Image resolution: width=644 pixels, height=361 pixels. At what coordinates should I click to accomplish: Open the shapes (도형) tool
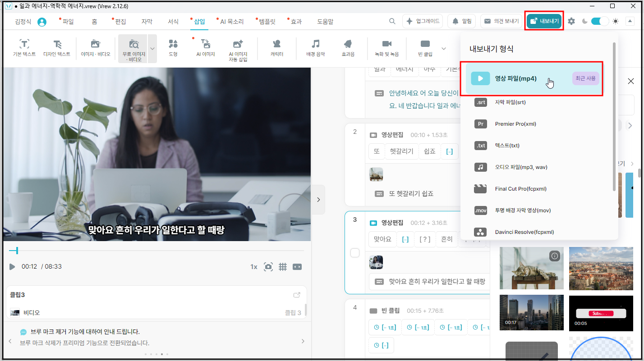click(x=173, y=48)
